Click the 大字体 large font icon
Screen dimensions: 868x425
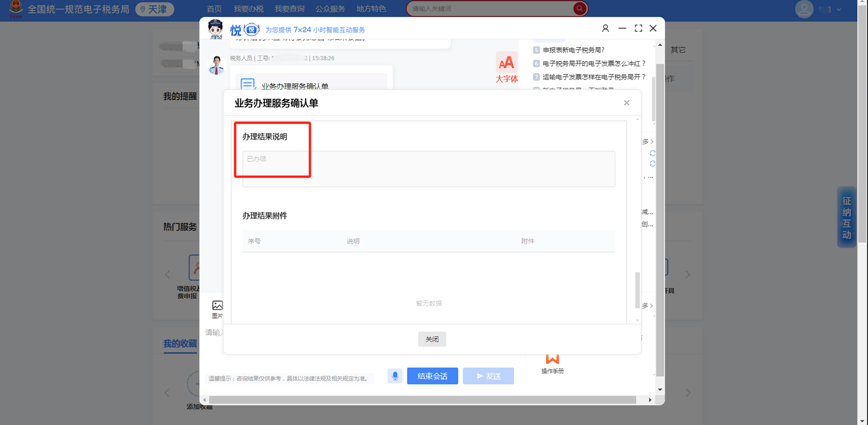[x=506, y=68]
